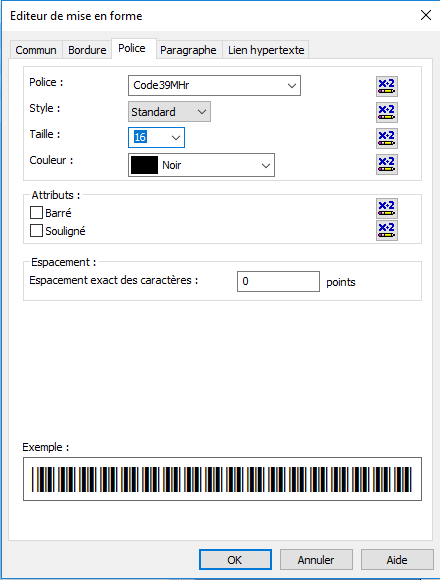The height and width of the screenshot is (580, 440).
Task: Confirm with the OK button
Action: click(235, 560)
